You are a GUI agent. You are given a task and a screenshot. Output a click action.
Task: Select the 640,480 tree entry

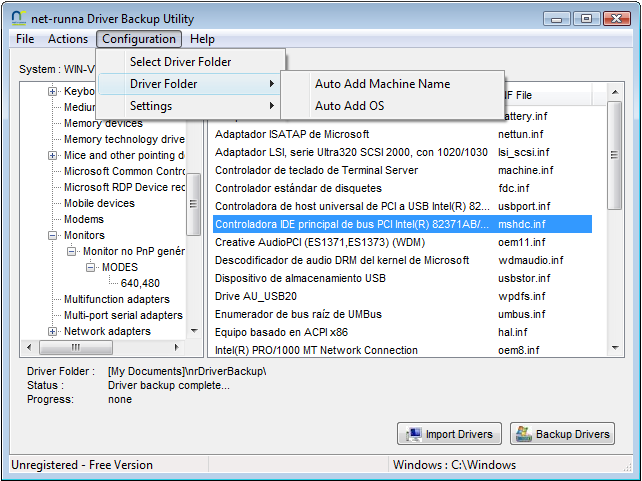pos(140,283)
